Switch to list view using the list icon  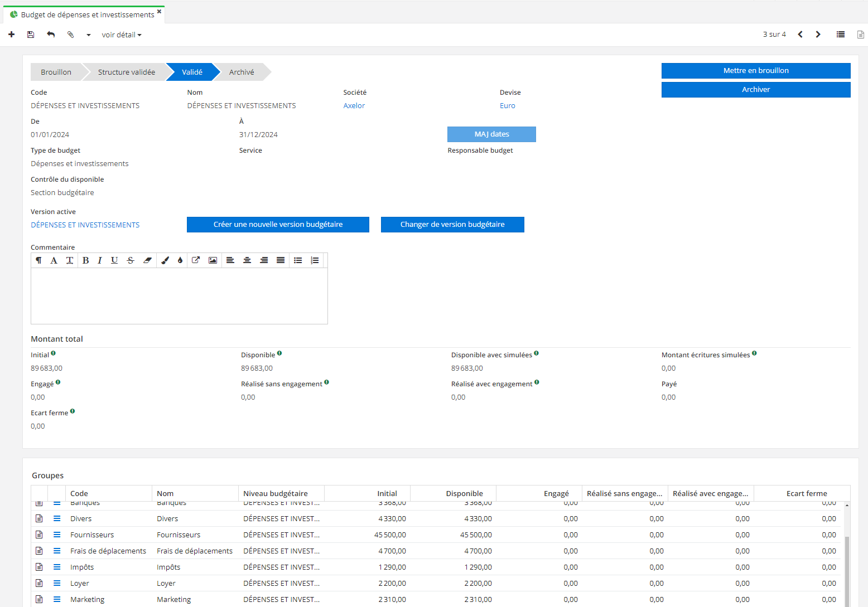841,35
